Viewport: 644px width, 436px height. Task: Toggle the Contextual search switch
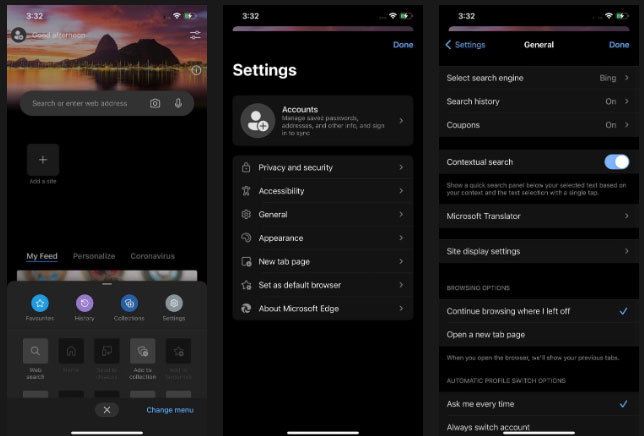point(616,162)
